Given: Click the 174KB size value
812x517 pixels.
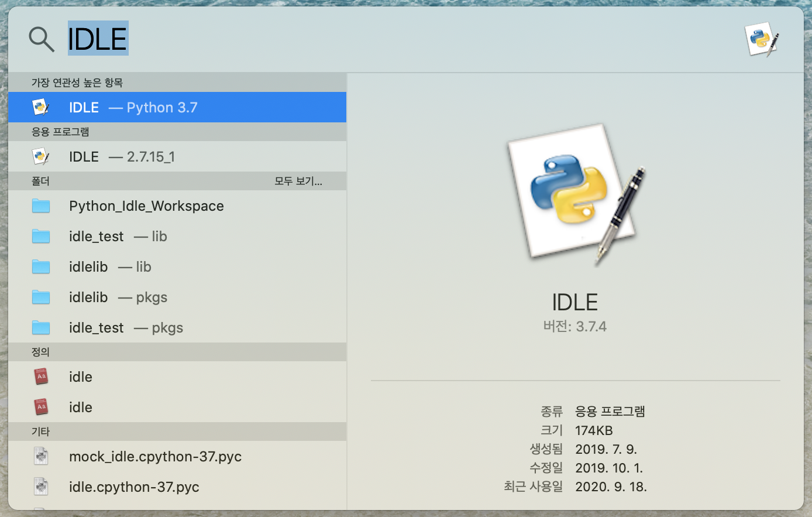Looking at the screenshot, I should click(x=594, y=430).
